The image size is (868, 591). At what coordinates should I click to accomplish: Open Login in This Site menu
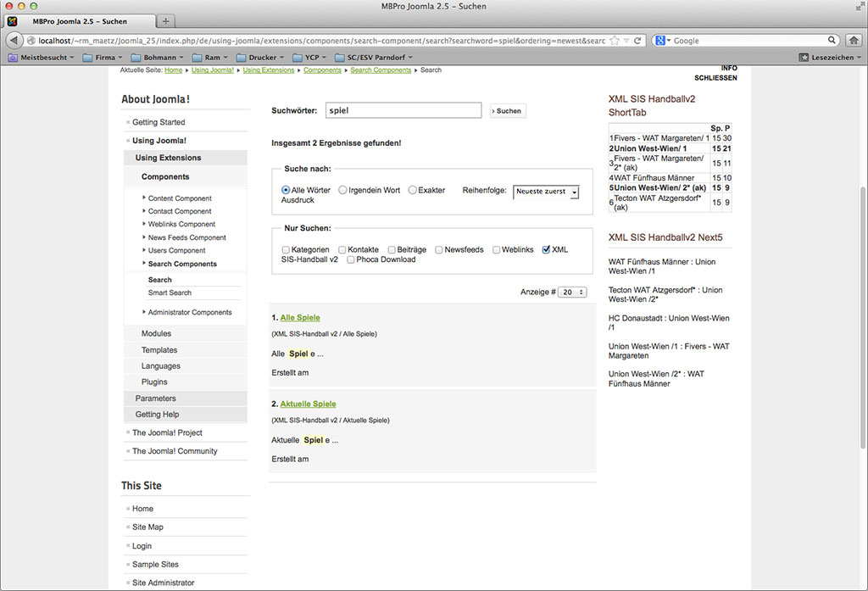142,545
